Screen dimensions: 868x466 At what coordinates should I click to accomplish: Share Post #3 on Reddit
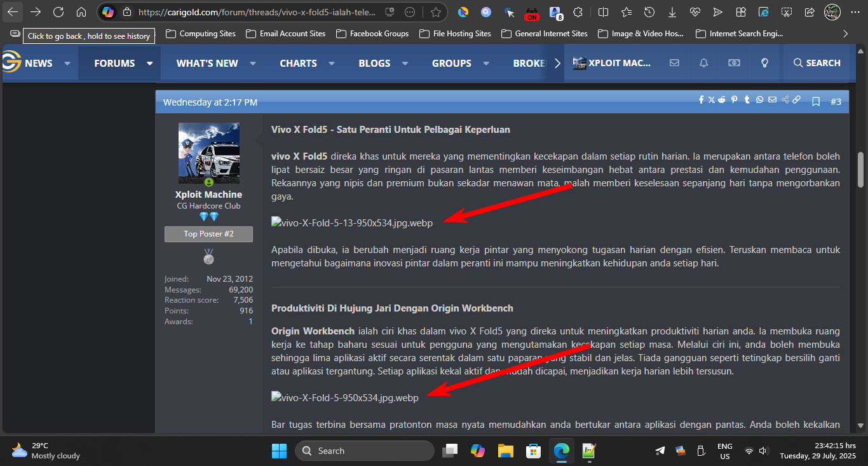click(722, 100)
